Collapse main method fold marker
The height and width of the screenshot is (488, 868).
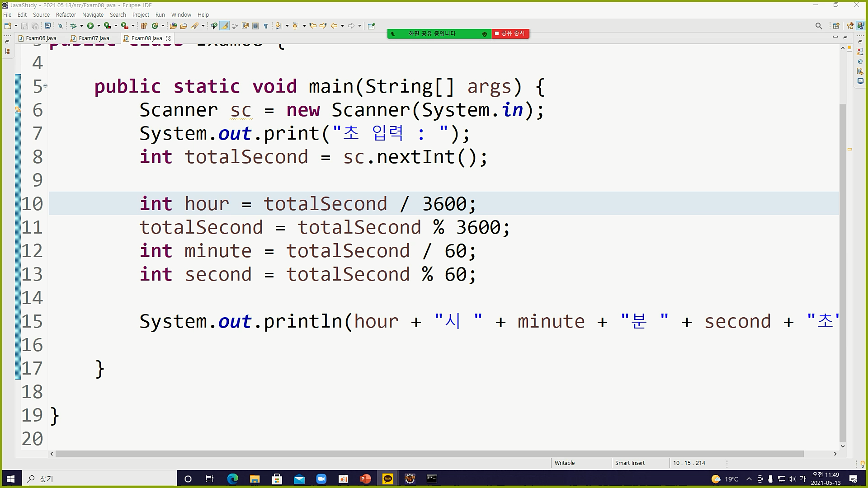(x=45, y=85)
